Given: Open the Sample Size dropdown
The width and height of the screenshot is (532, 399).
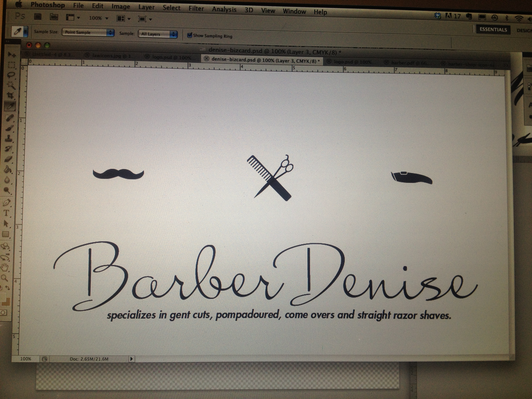Looking at the screenshot, I should tap(88, 32).
